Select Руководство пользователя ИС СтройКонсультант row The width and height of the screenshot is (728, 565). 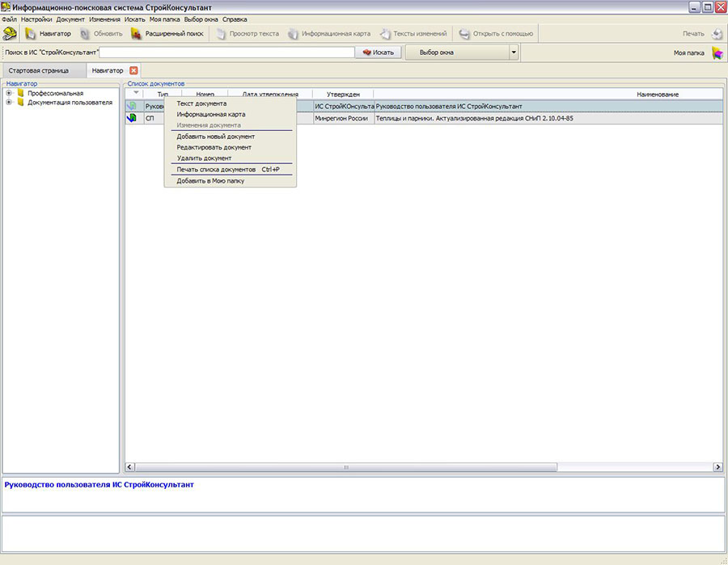tap(424, 106)
